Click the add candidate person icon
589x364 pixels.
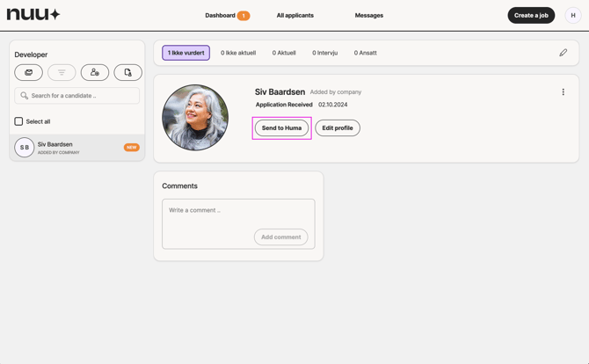[95, 72]
